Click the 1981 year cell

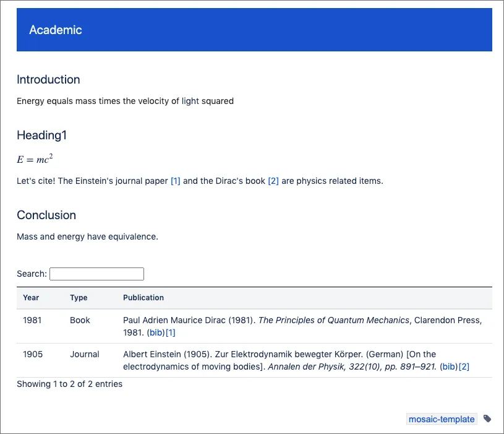32,320
